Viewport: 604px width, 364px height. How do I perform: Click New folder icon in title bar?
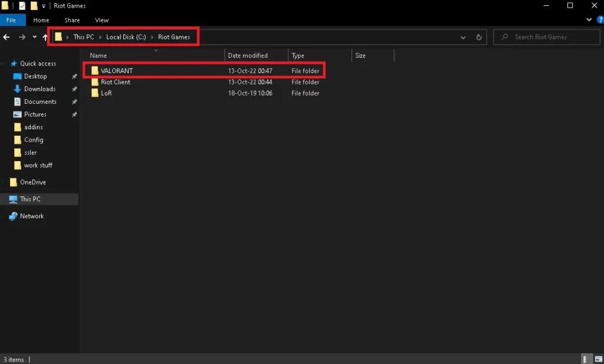pos(34,6)
